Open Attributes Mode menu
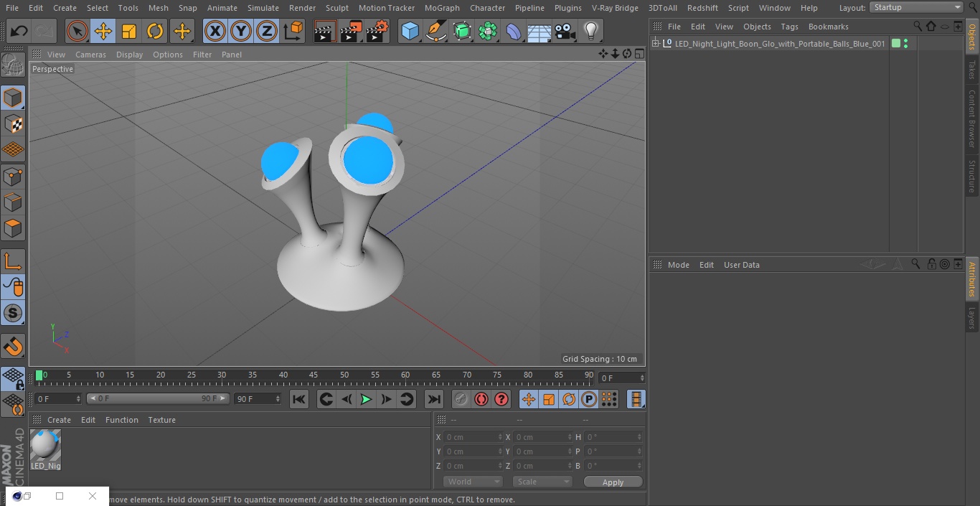This screenshot has width=980, height=506. [x=678, y=265]
